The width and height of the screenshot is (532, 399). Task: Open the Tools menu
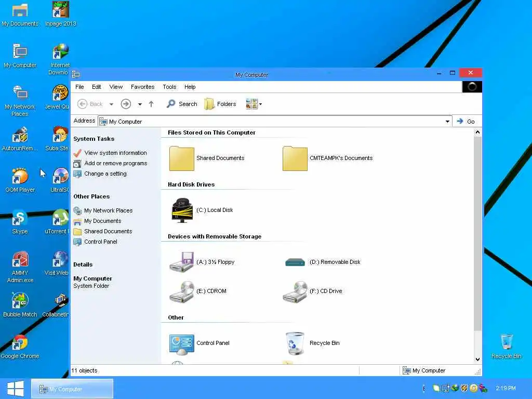tap(169, 87)
